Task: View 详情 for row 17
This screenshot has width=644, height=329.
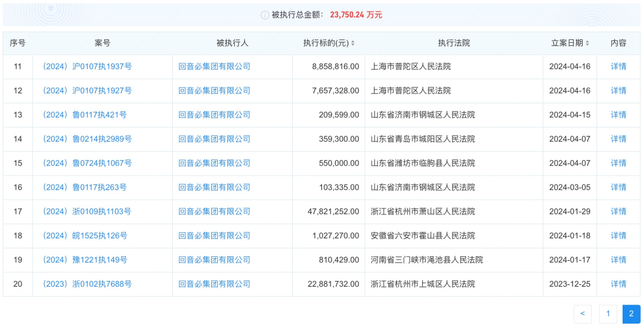Action: [x=618, y=211]
